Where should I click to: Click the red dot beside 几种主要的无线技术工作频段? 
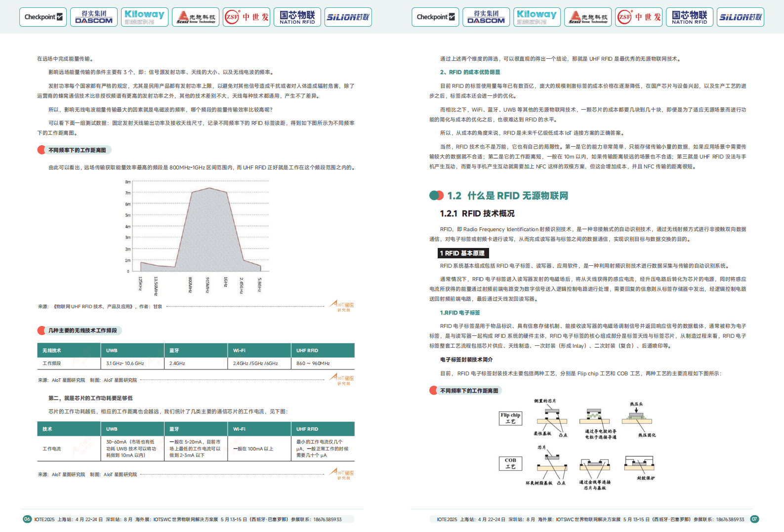tap(41, 330)
